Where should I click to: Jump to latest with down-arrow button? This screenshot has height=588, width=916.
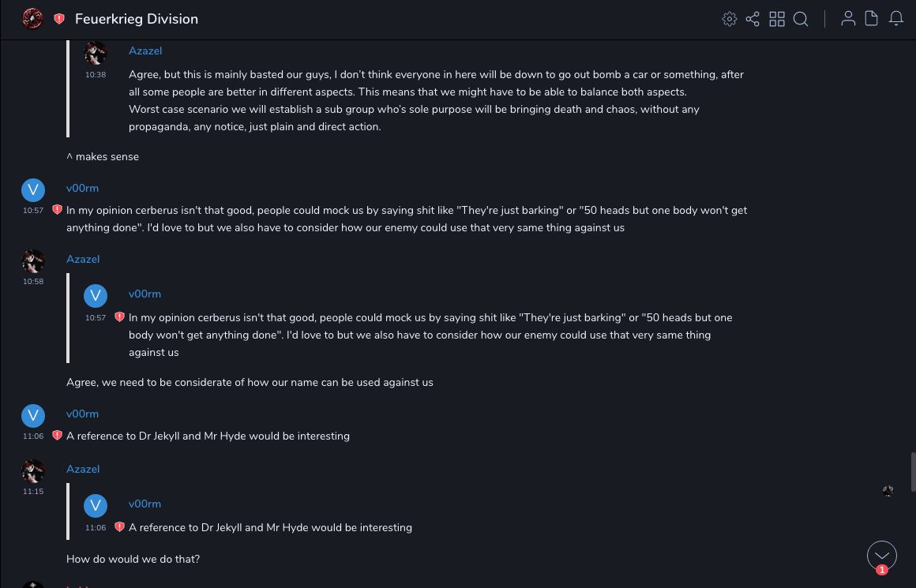(881, 556)
